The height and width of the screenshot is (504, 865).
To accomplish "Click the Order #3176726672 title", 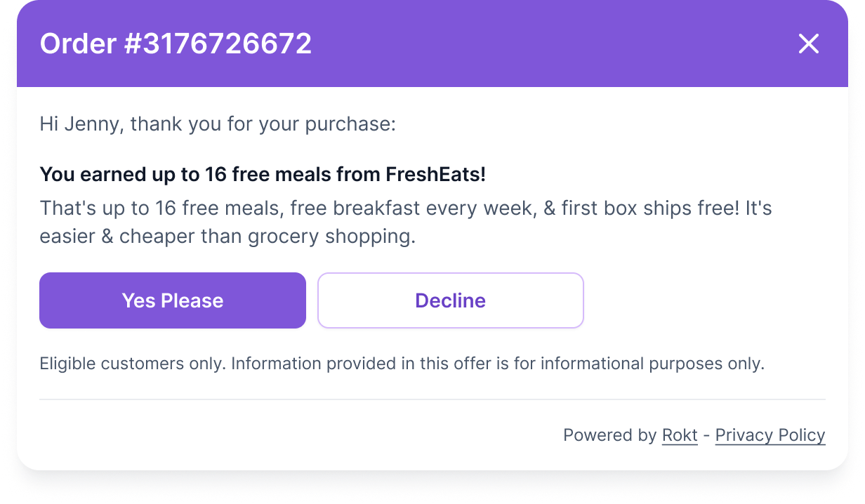I will (176, 44).
